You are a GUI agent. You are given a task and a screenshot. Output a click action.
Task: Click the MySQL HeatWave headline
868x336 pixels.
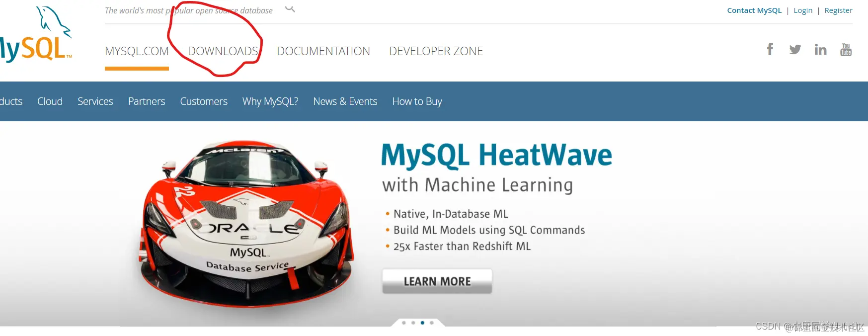(496, 155)
